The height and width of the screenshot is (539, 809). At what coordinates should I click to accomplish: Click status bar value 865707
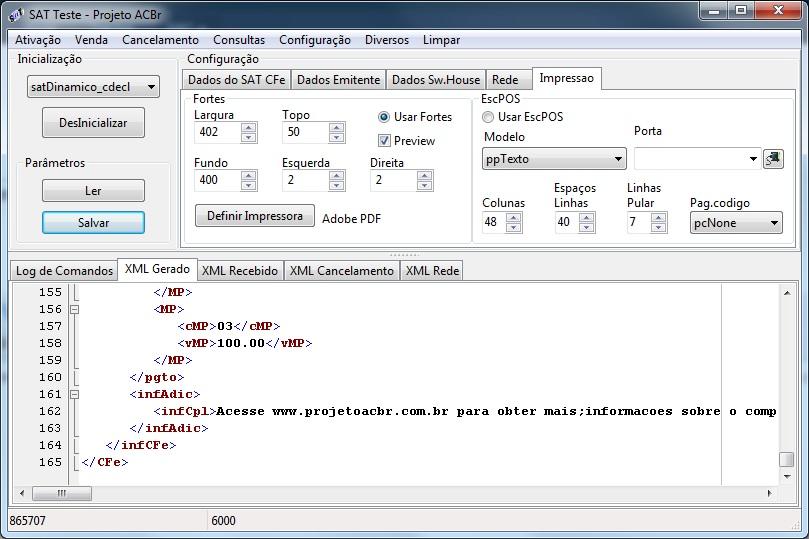[27, 520]
